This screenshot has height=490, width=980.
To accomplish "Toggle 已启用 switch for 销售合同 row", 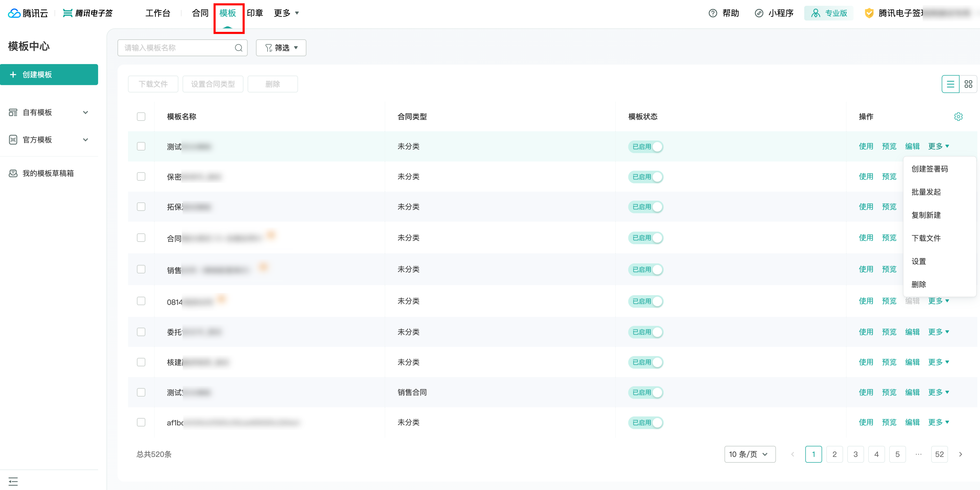I will coord(645,392).
